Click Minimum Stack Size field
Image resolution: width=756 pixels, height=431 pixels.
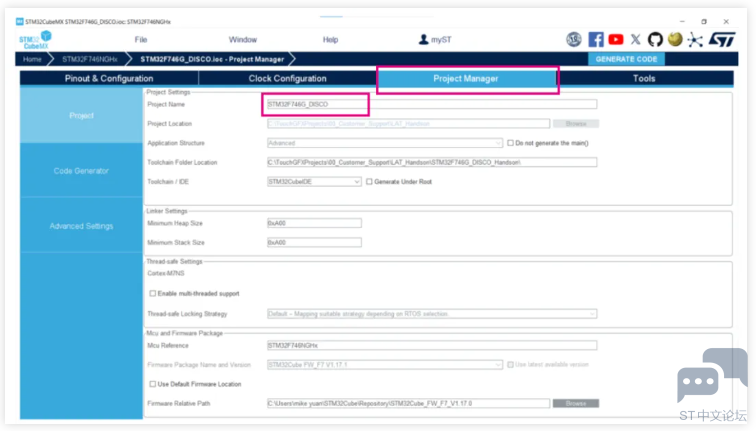(314, 242)
